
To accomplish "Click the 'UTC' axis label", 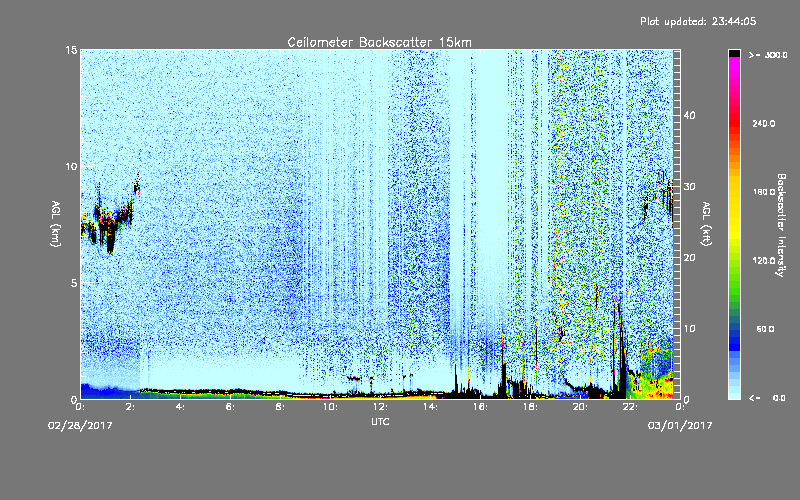I will tap(380, 421).
